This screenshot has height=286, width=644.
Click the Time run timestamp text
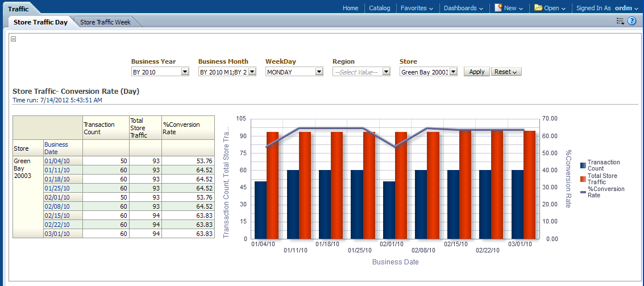tap(57, 100)
